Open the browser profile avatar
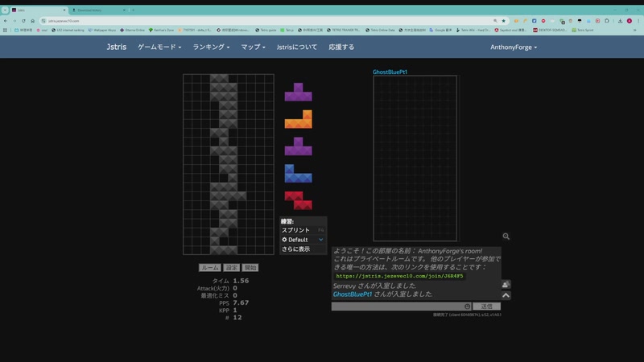Image resolution: width=644 pixels, height=362 pixels. (630, 21)
